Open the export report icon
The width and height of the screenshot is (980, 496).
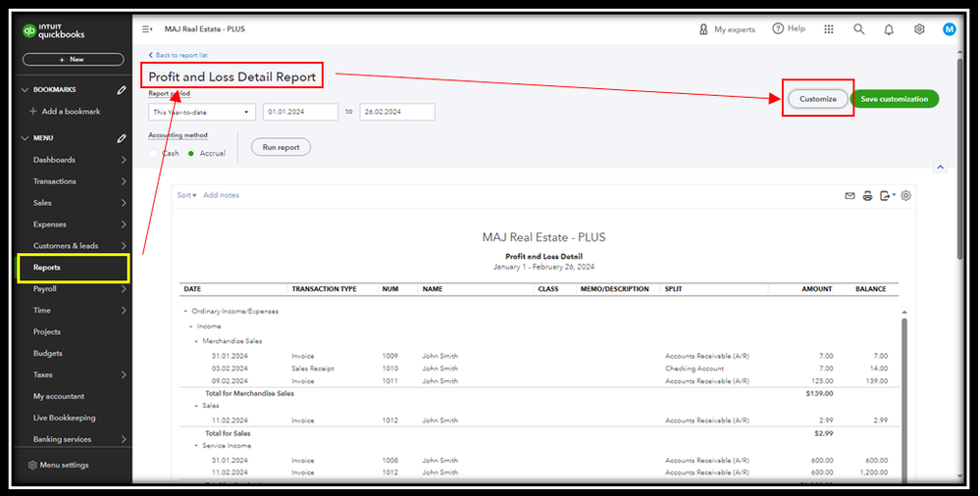888,195
